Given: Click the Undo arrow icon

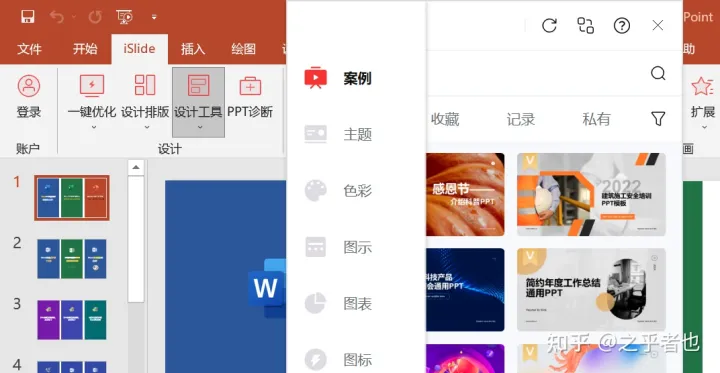Looking at the screenshot, I should point(57,17).
